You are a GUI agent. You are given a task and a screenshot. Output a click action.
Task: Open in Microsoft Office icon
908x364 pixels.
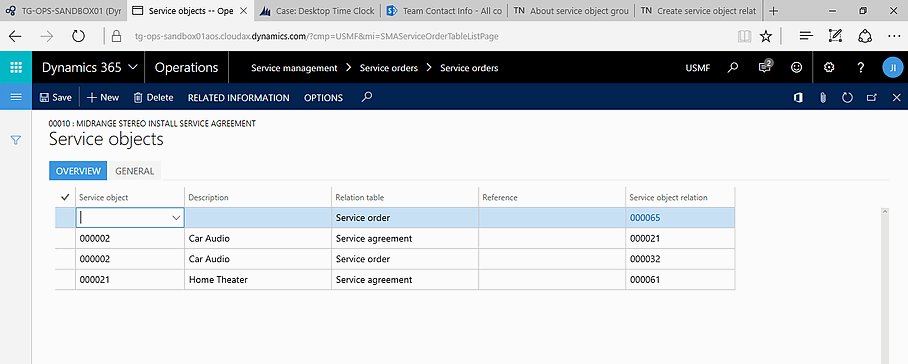pyautogui.click(x=798, y=98)
